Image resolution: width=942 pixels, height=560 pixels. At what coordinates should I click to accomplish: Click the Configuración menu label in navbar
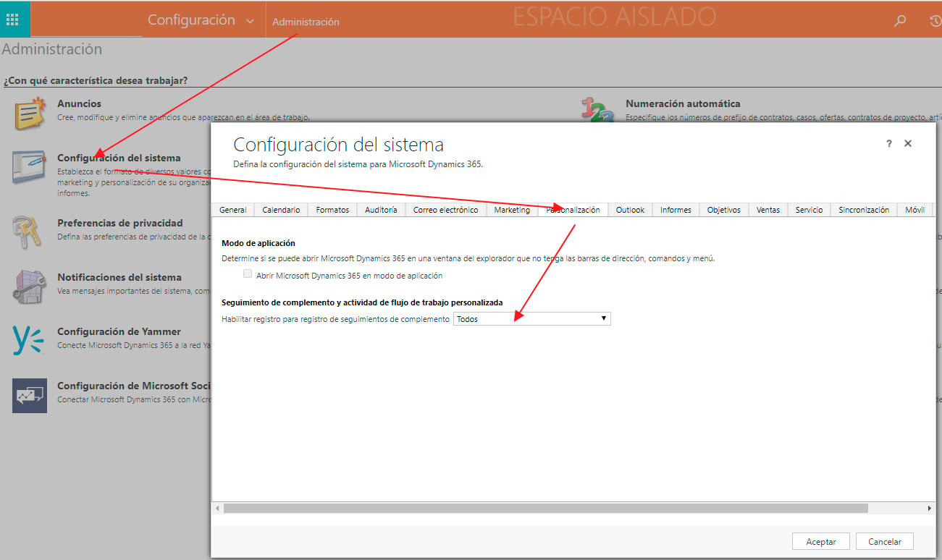click(191, 20)
